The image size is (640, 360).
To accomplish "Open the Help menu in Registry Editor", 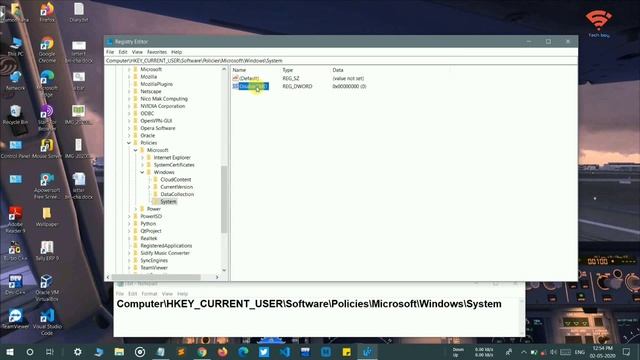I will 176,52.
